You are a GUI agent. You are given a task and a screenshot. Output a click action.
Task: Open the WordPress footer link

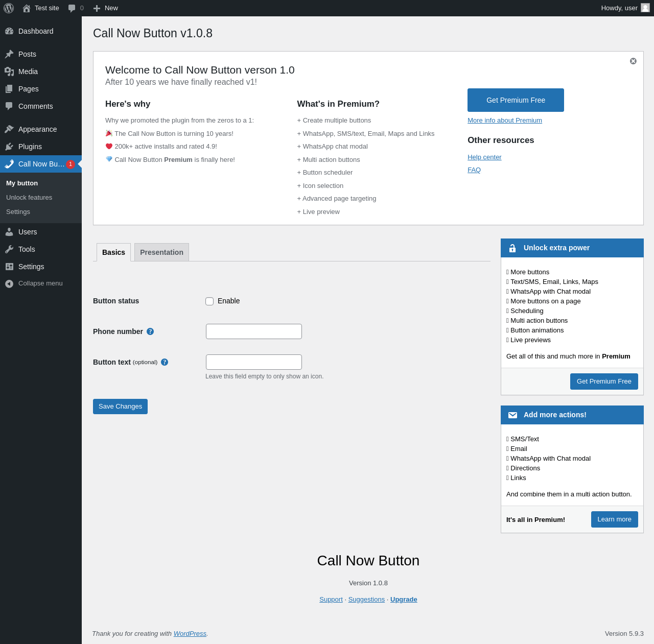point(190,634)
